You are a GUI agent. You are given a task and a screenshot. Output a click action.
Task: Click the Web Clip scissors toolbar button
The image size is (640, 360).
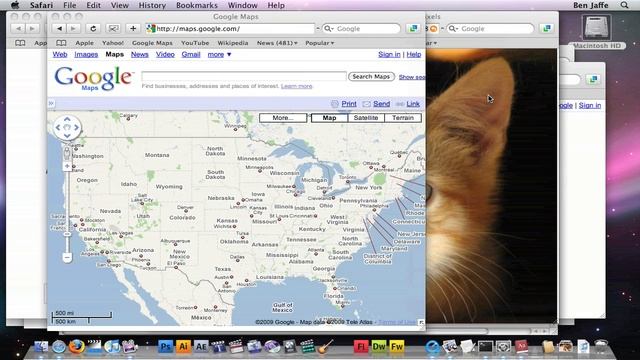click(x=113, y=29)
